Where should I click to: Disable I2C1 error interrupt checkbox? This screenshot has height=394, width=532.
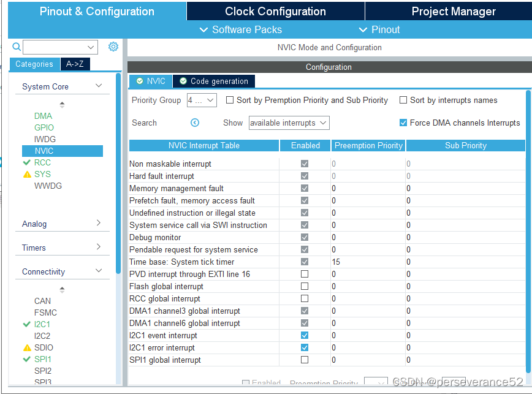pos(305,347)
